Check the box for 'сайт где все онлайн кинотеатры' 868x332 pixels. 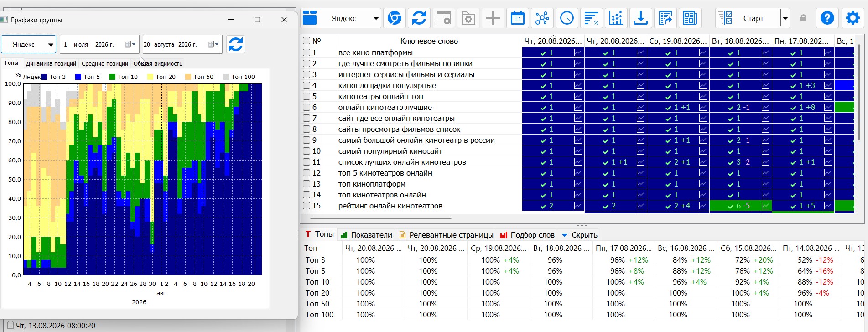(307, 118)
